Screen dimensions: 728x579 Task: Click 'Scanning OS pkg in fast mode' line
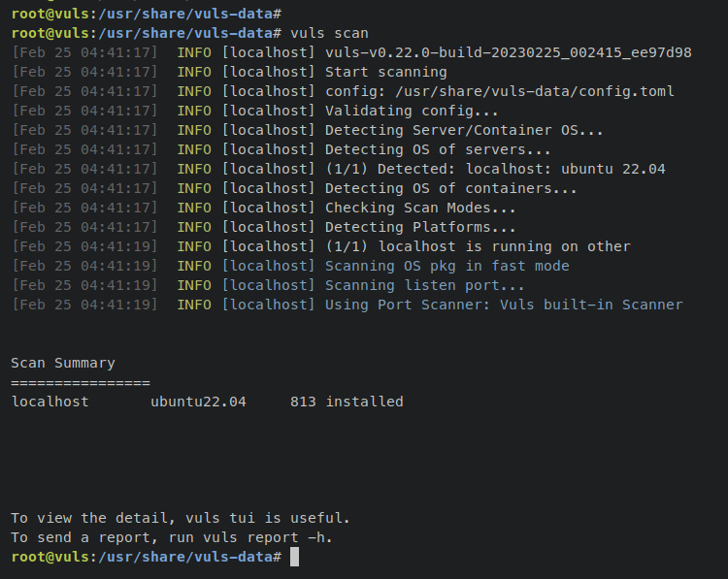tap(447, 266)
